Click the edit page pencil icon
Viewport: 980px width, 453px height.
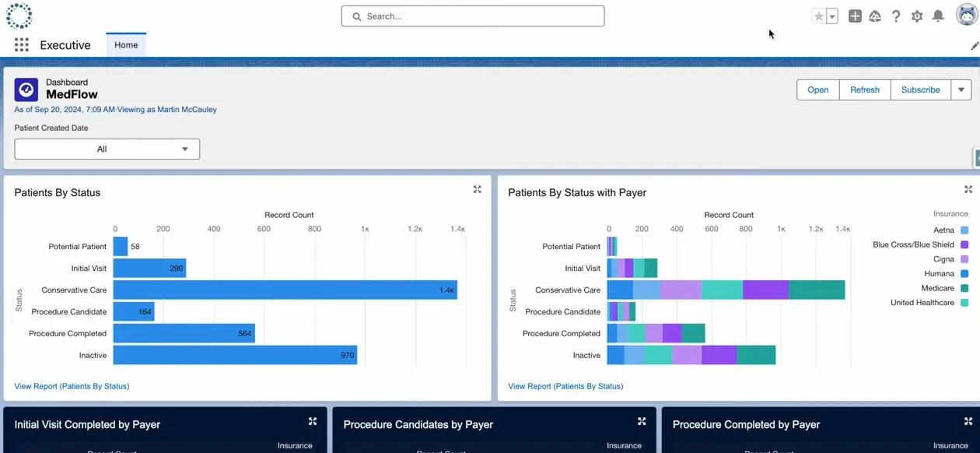point(975,46)
